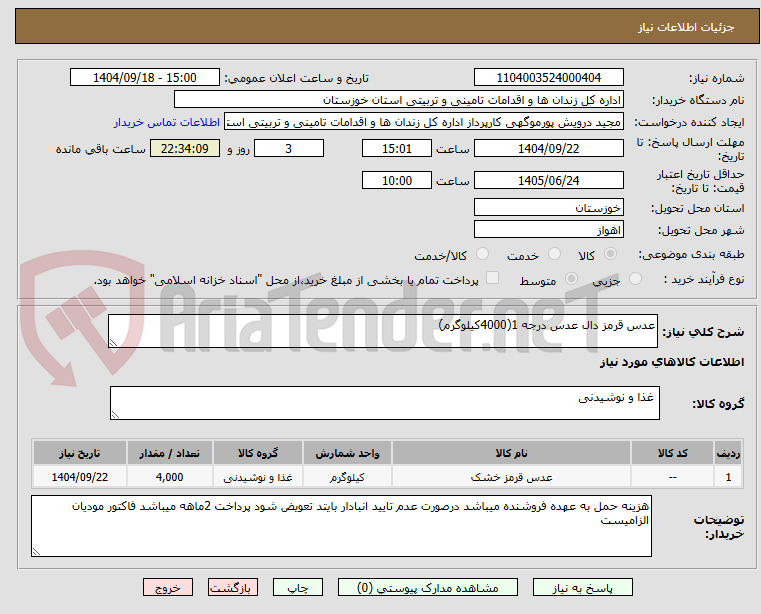This screenshot has height=614, width=761.
Task: Click the ردیف column header
Action: pyautogui.click(x=728, y=453)
